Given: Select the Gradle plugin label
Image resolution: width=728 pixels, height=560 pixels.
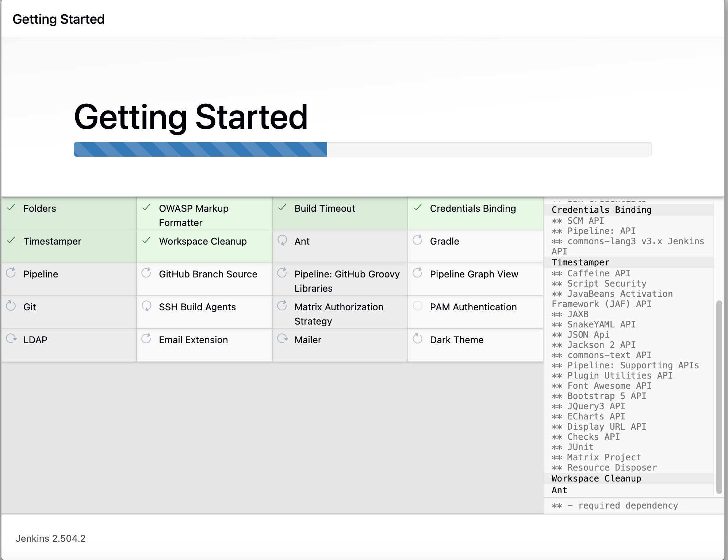Looking at the screenshot, I should click(x=444, y=241).
